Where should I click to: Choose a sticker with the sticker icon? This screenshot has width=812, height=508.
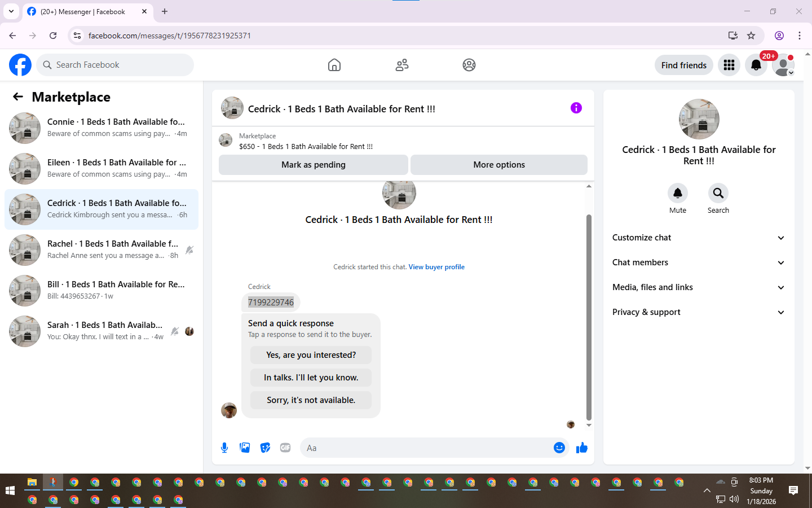(x=265, y=448)
